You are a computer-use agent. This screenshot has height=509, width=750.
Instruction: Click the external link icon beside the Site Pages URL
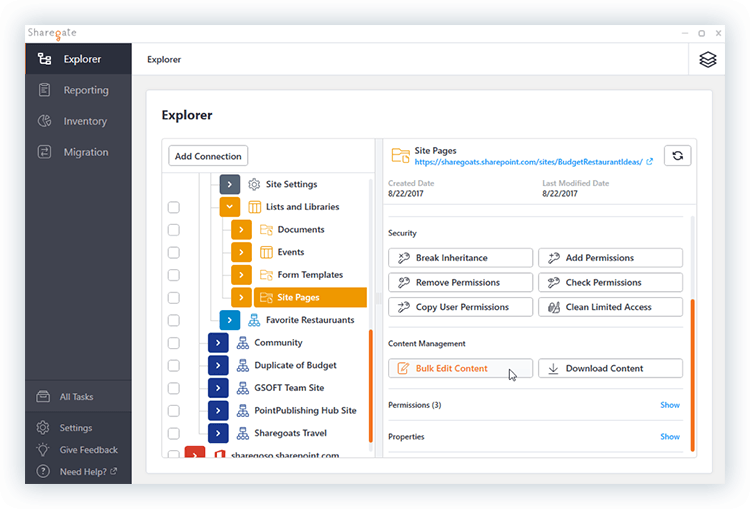click(x=650, y=162)
